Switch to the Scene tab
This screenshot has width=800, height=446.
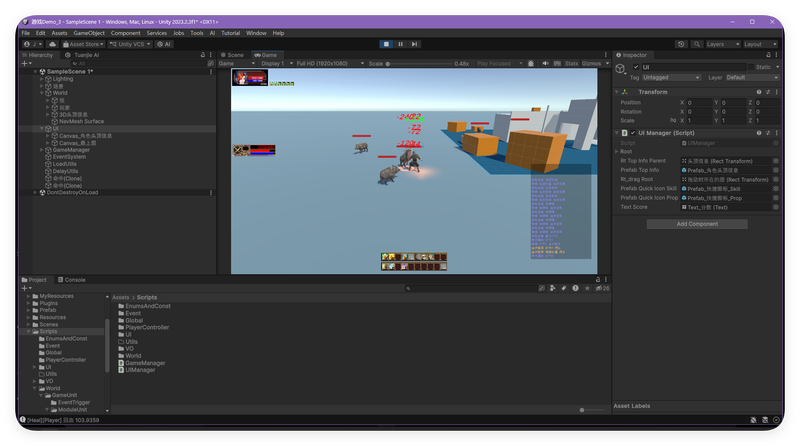point(232,55)
